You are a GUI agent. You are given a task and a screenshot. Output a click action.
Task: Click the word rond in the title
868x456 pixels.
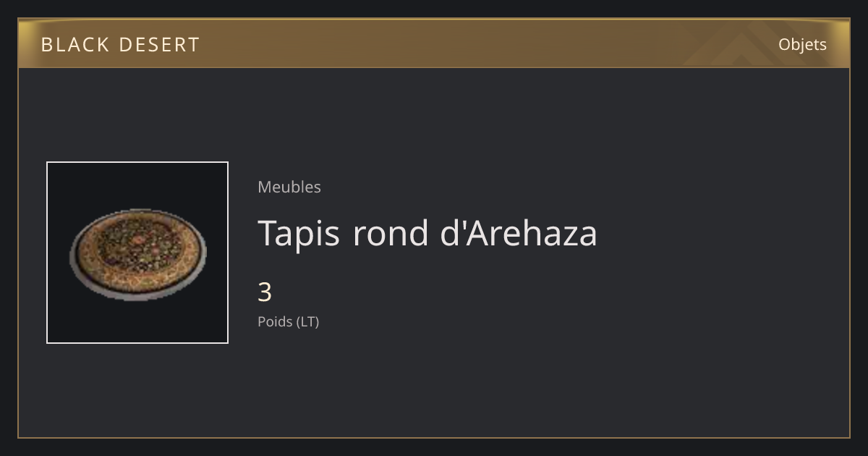391,233
